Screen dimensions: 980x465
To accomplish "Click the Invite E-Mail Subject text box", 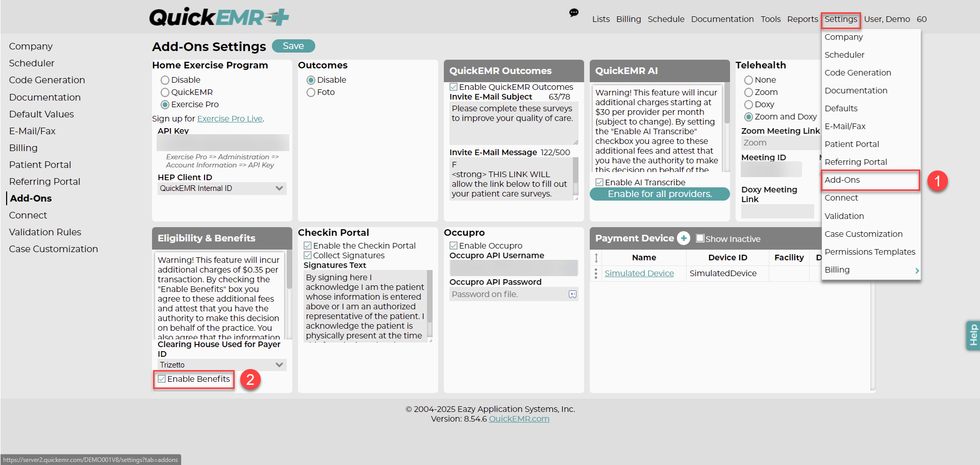I will click(514, 124).
